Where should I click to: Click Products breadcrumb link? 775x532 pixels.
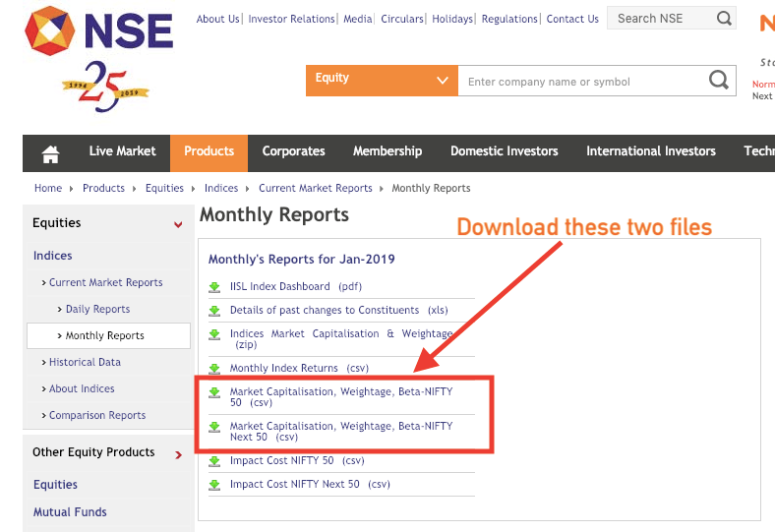[103, 188]
